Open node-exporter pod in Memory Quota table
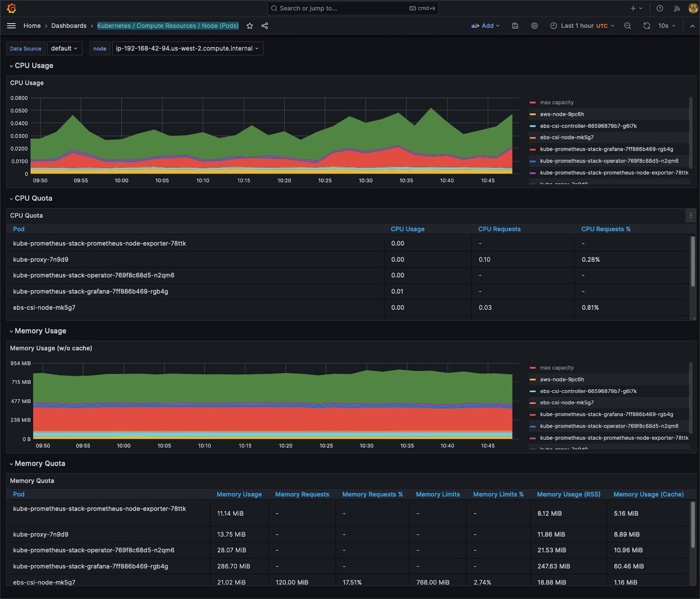Viewport: 700px width, 599px height. [99, 509]
